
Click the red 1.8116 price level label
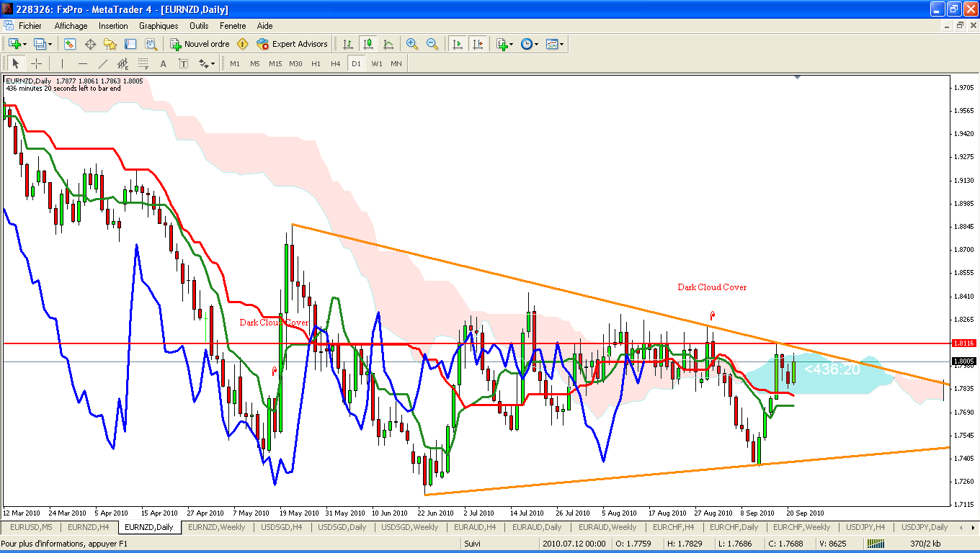click(963, 343)
